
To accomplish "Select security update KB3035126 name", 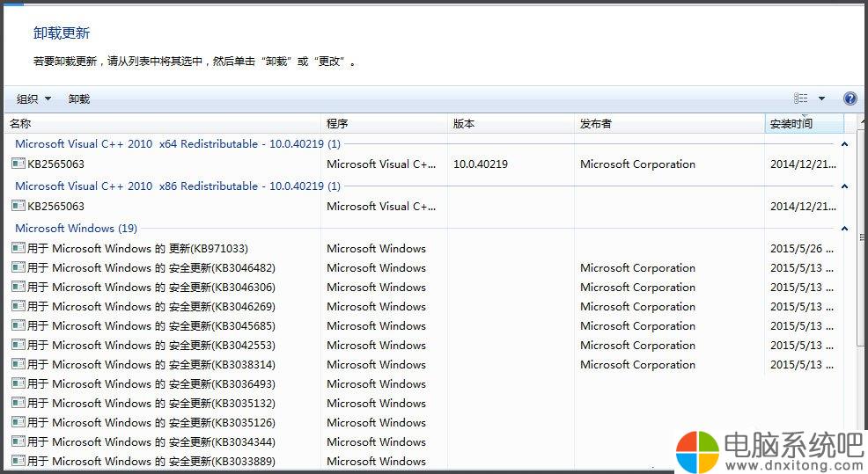I will click(151, 423).
